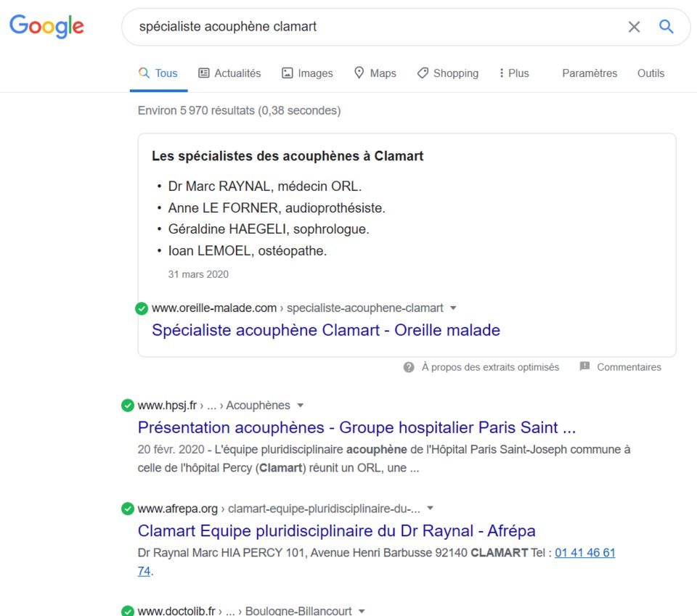
Task: Click the phone number 01 41 46 61
Action: click(584, 553)
